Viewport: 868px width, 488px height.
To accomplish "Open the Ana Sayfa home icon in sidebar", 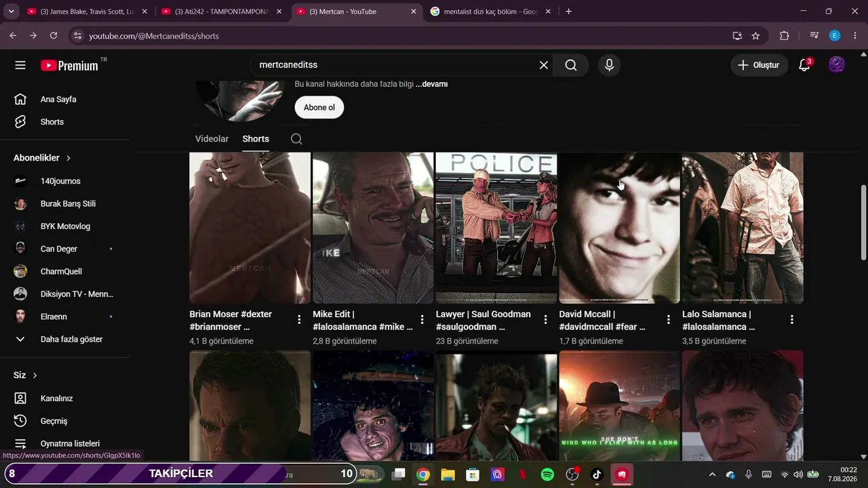I will (20, 99).
